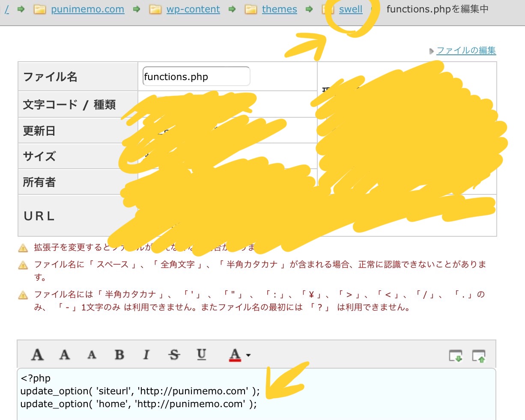Toggle strikethrough formatting with S icon

pyautogui.click(x=174, y=354)
